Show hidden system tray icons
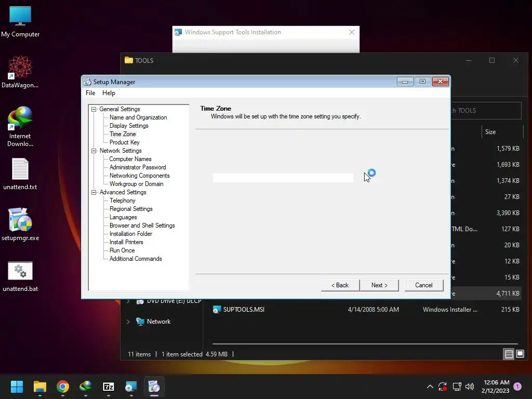 [430, 387]
